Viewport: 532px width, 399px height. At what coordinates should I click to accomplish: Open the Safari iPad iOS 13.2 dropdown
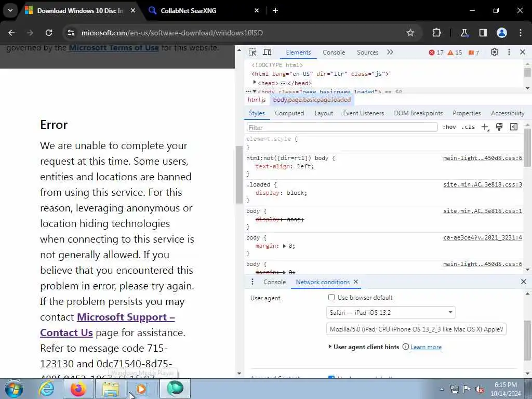point(391,312)
